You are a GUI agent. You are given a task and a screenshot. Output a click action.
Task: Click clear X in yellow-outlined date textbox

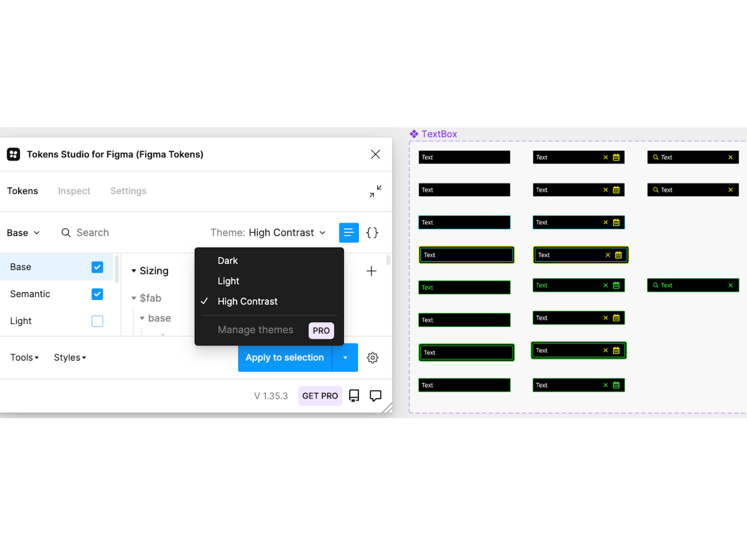pos(608,255)
